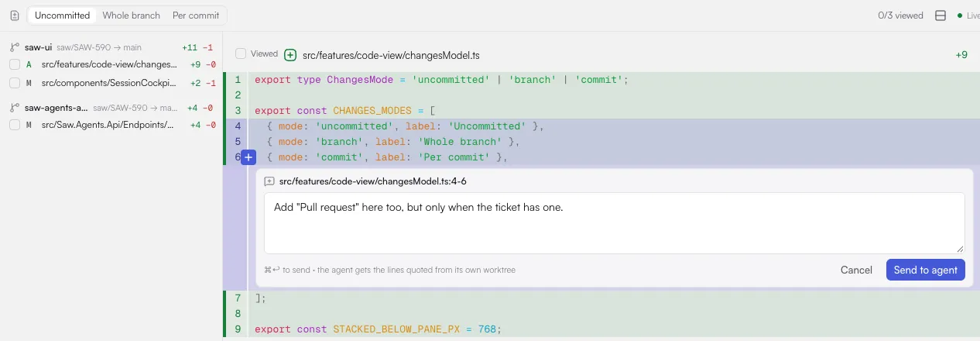The image size is (980, 341).
Task: Click the green Live status dot
Action: tap(960, 15)
